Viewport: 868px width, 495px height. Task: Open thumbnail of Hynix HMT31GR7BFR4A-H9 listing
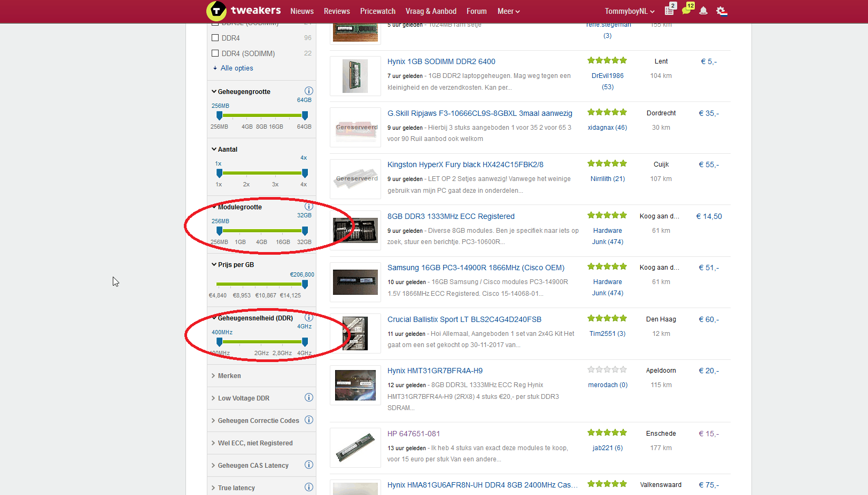coord(355,385)
